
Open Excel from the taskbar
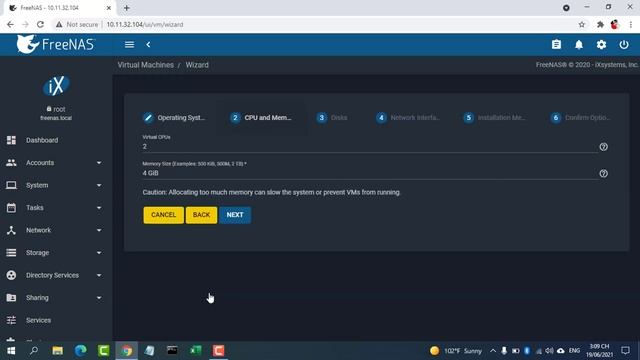(196, 351)
